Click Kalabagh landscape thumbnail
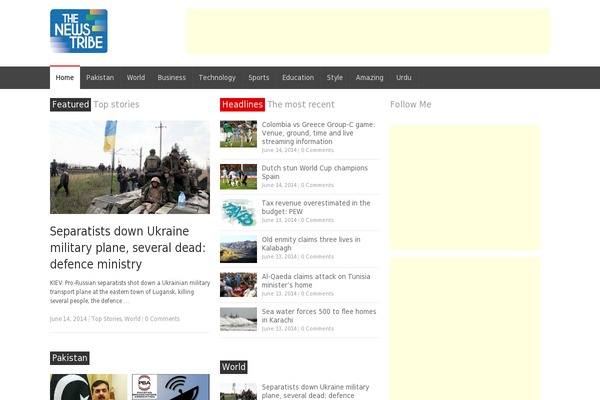Image resolution: width=600 pixels, height=400 pixels. (238, 249)
